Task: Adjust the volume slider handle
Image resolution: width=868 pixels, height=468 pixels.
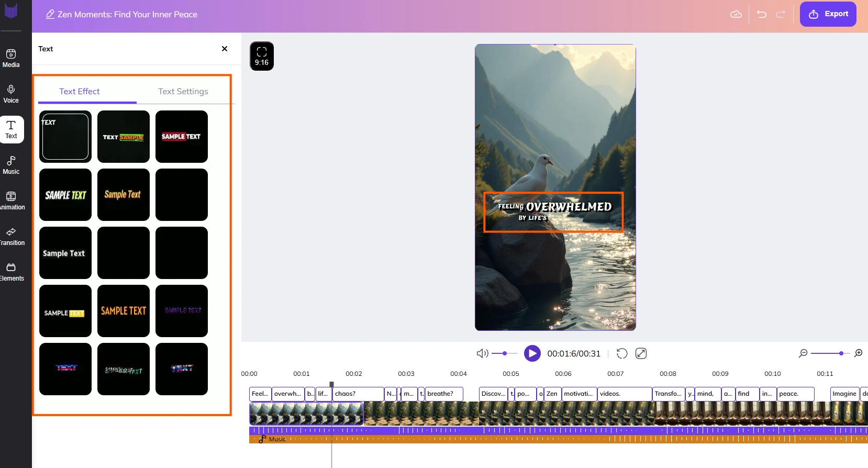Action: pos(505,353)
